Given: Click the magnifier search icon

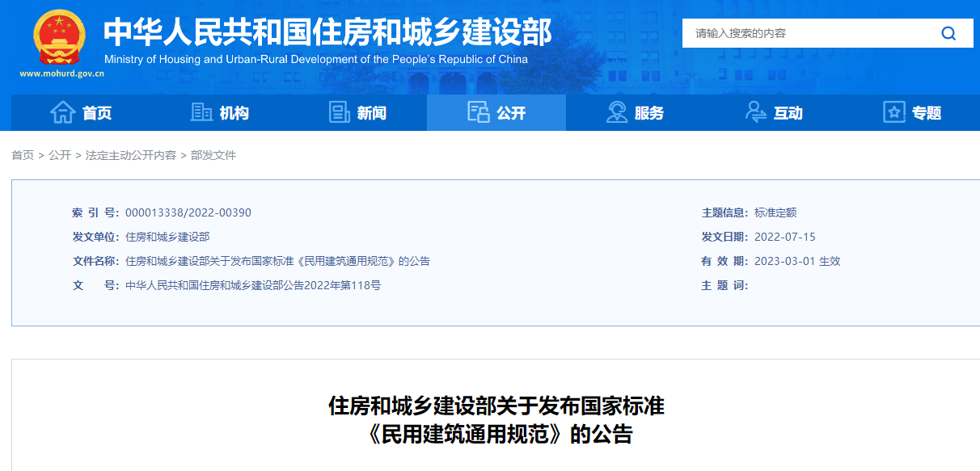Looking at the screenshot, I should 948,33.
